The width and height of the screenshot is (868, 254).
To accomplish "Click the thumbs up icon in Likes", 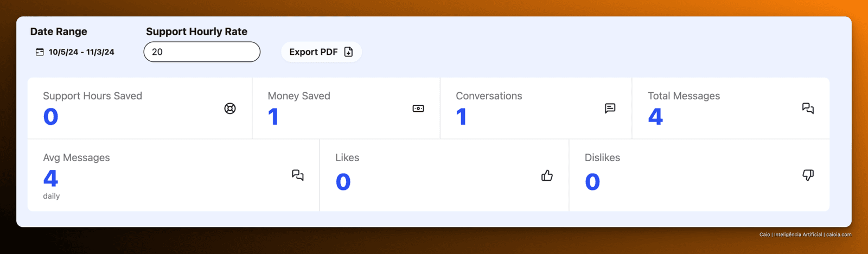I will pos(547,175).
